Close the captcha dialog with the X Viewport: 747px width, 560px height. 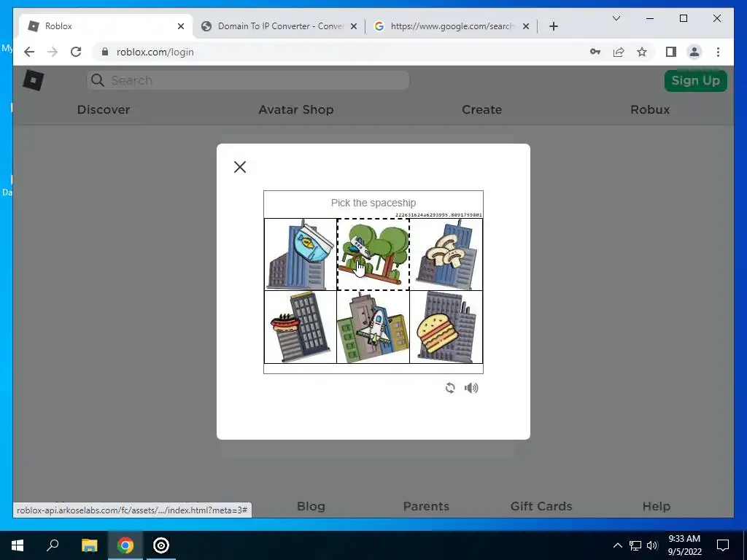pyautogui.click(x=239, y=167)
